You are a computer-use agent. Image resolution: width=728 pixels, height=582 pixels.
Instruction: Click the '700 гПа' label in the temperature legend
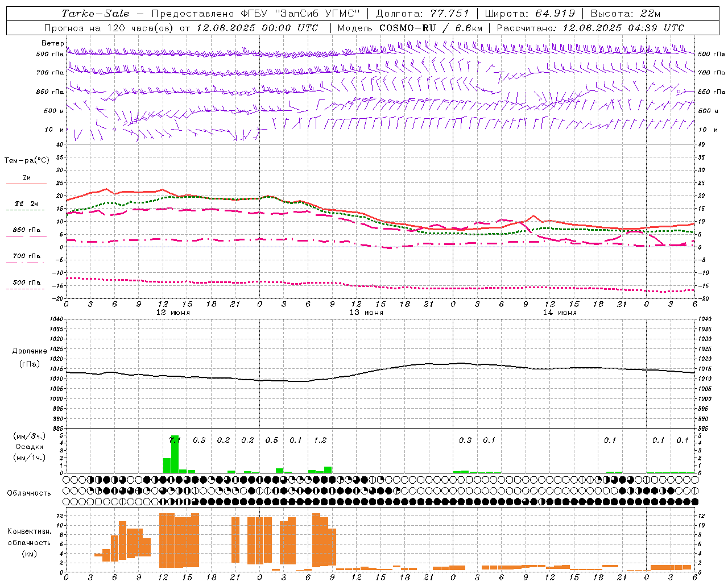[x=27, y=256]
